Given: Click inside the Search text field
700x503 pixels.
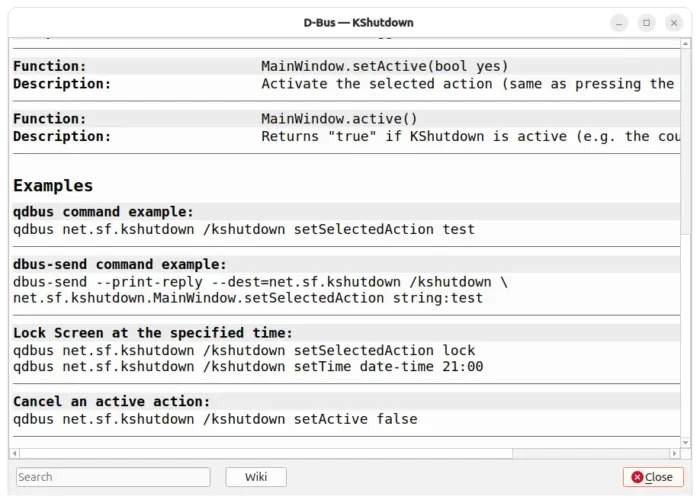Looking at the screenshot, I should click(x=113, y=477).
